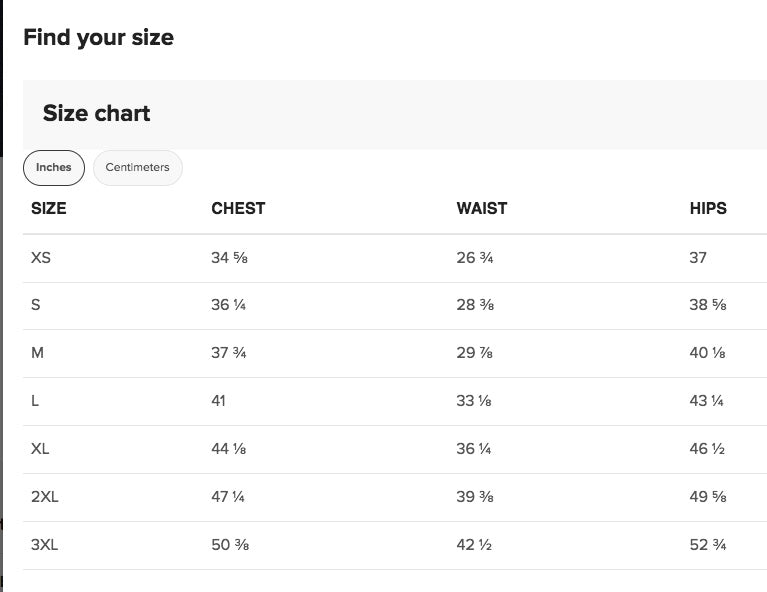Click the 'Find your size' heading
The height and width of the screenshot is (592, 767).
click(98, 38)
